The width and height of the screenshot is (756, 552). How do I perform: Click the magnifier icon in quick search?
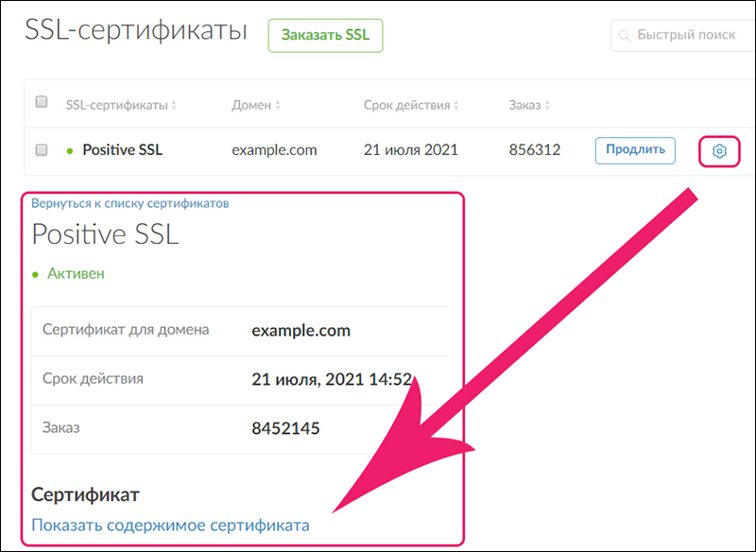[624, 36]
